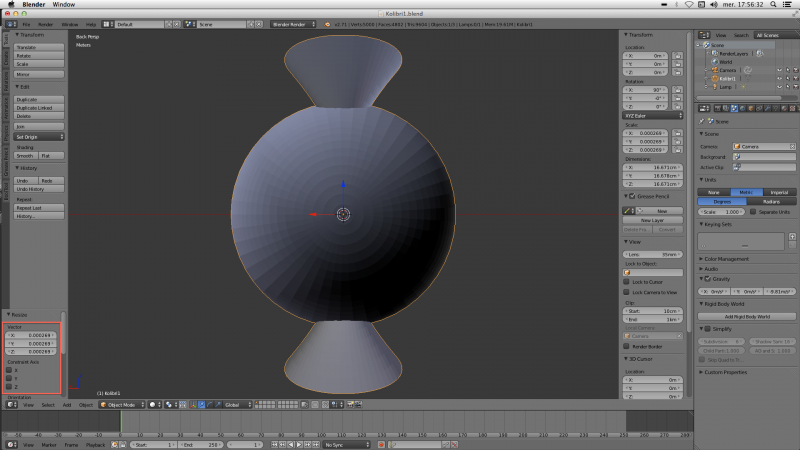Open the Render menu in header
The image size is (800, 450).
click(x=45, y=24)
